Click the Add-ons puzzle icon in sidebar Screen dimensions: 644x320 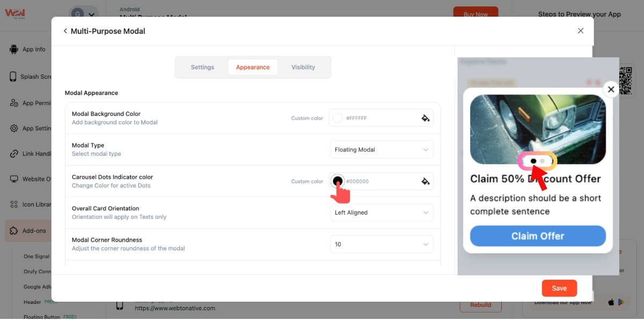click(x=13, y=231)
